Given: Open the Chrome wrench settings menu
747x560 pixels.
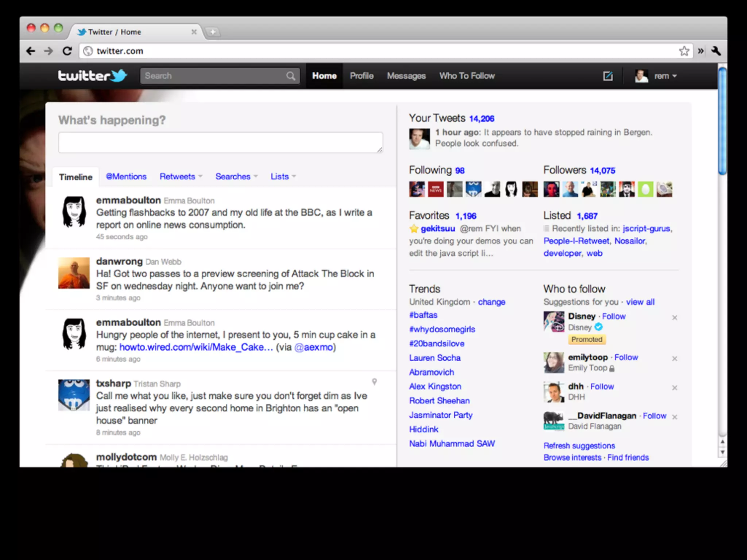Looking at the screenshot, I should (716, 51).
